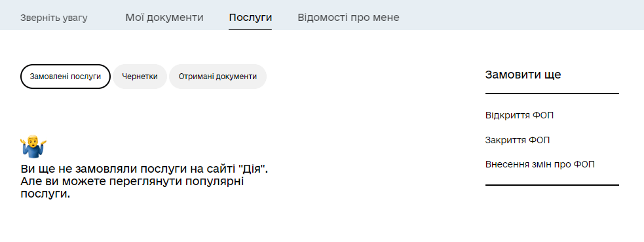The height and width of the screenshot is (242, 644).
Task: Select the Послуги tab
Action: tap(250, 18)
